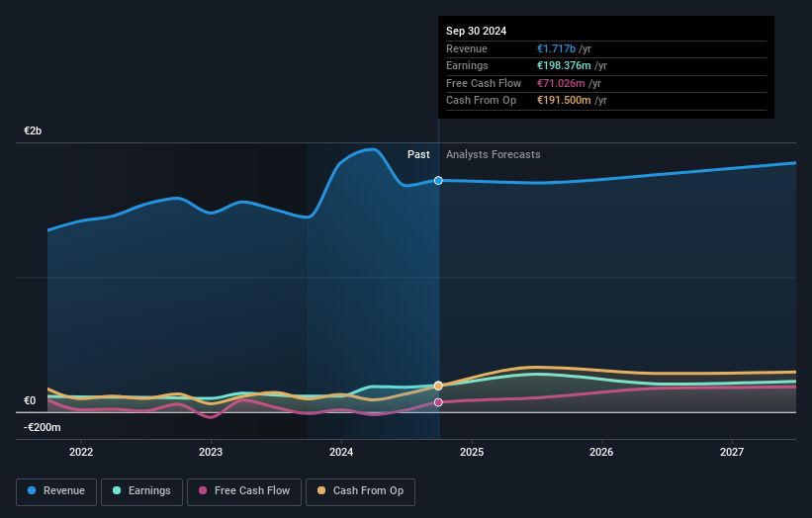812x518 pixels.
Task: Click the Analysts Forecasts label
Action: (493, 155)
